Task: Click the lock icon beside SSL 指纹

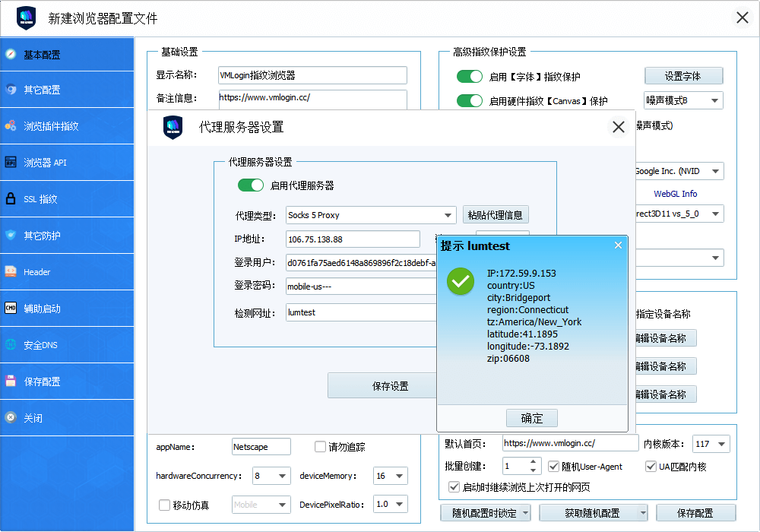Action: 11,198
